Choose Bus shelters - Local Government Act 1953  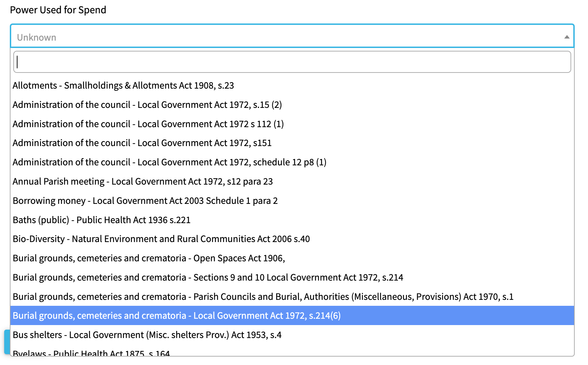[147, 335]
